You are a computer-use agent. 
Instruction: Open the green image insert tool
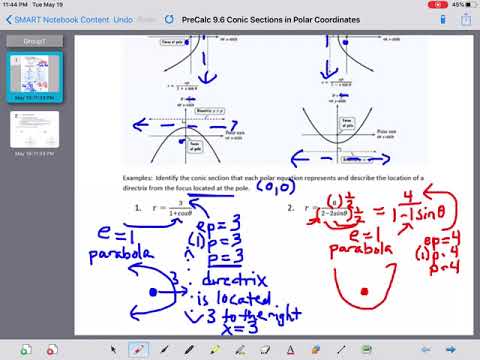366,349
